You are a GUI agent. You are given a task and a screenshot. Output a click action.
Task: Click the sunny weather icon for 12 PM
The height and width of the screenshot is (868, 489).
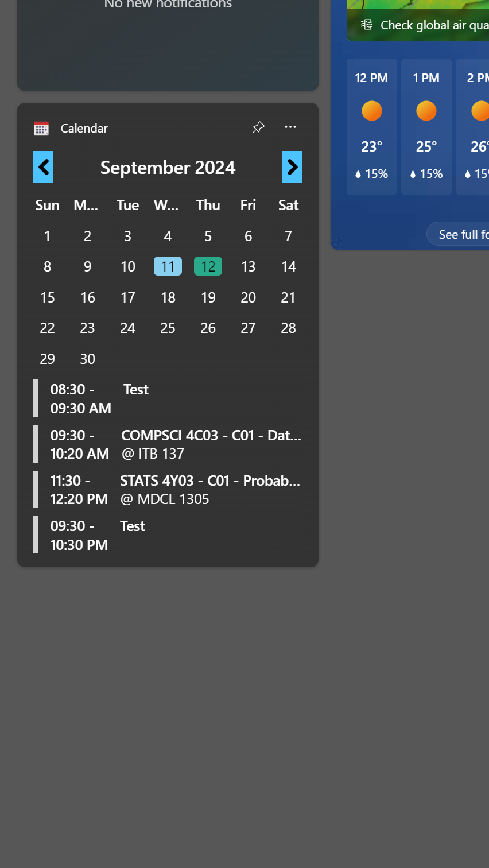372,110
